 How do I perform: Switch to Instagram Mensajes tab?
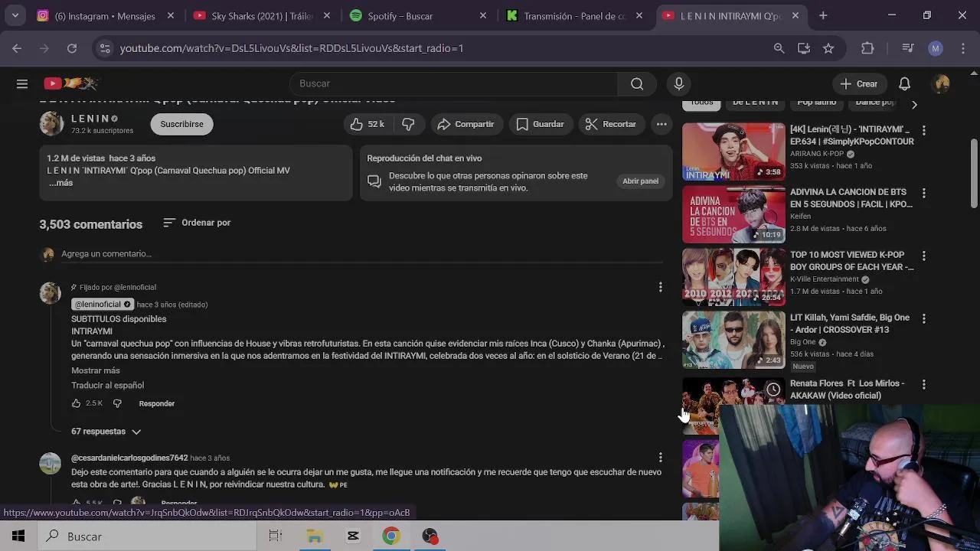(x=105, y=16)
